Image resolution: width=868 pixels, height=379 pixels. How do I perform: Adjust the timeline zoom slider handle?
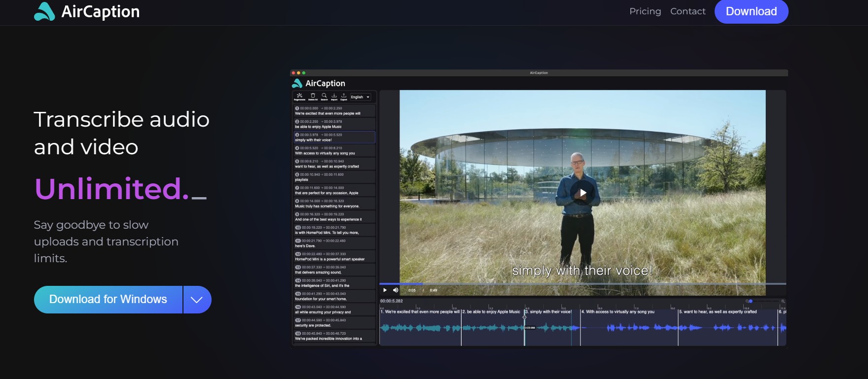(751, 301)
